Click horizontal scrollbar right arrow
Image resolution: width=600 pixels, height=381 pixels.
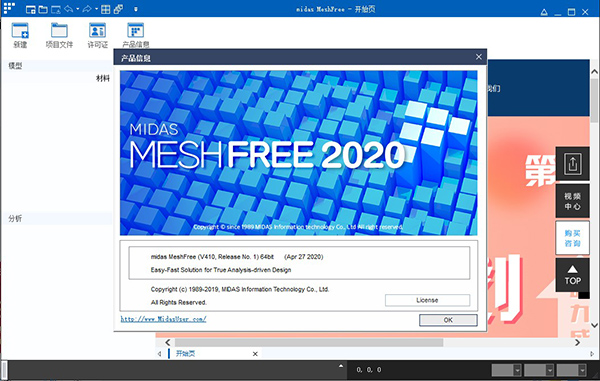[577, 342]
